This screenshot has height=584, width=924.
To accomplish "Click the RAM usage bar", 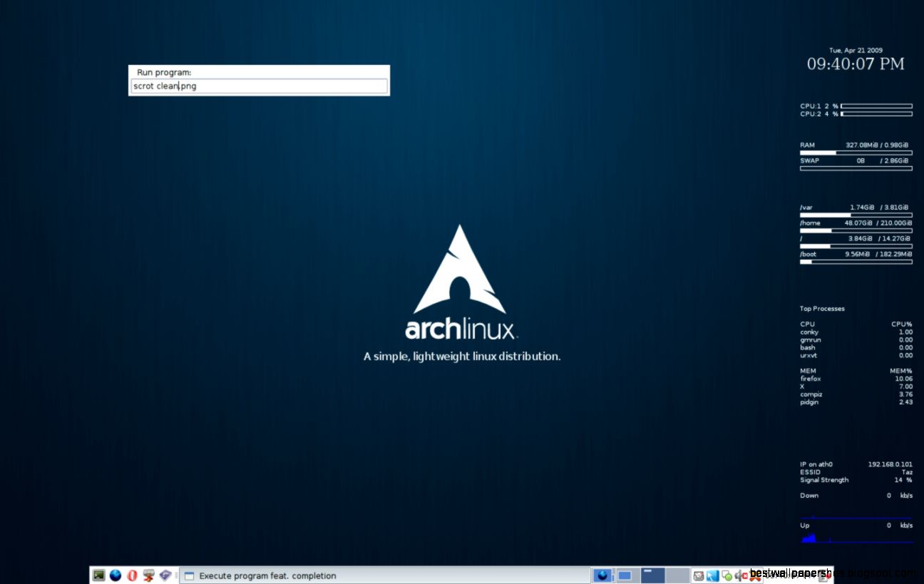I will tap(856, 153).
